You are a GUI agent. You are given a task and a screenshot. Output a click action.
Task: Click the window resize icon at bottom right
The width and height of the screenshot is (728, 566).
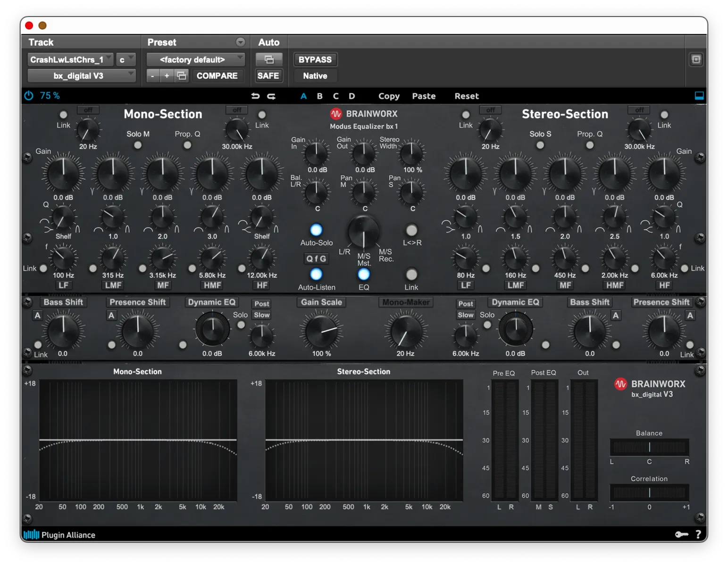(x=699, y=95)
